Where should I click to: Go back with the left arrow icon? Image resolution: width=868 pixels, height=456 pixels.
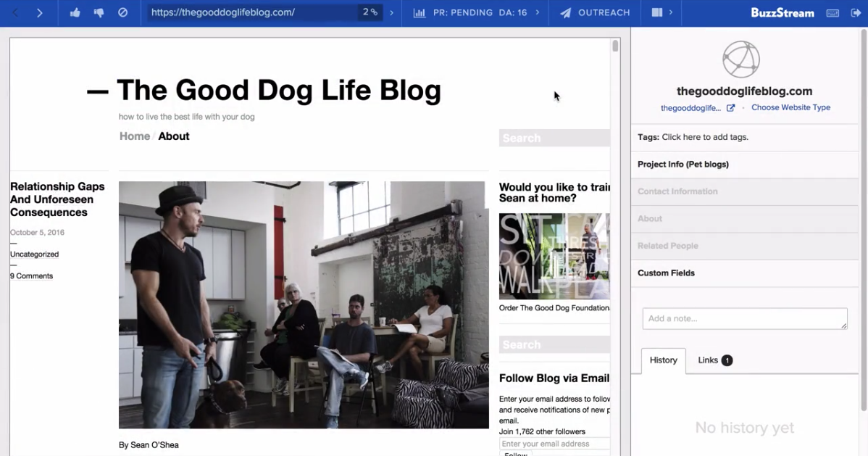15,13
